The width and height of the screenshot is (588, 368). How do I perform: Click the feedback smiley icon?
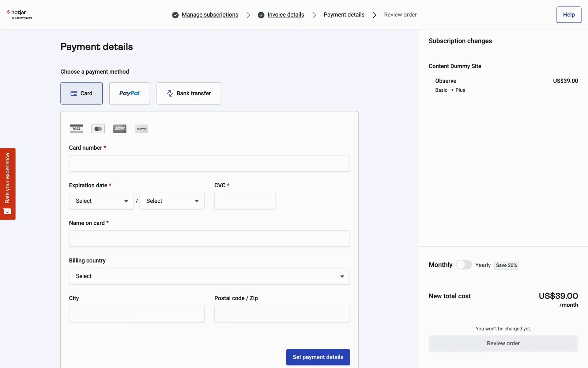(7, 211)
